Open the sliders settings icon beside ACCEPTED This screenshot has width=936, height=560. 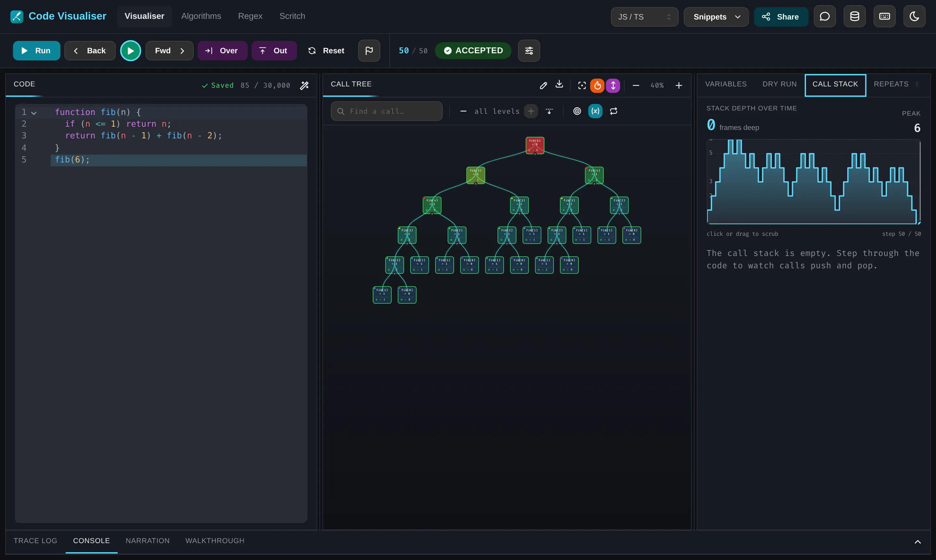[529, 51]
